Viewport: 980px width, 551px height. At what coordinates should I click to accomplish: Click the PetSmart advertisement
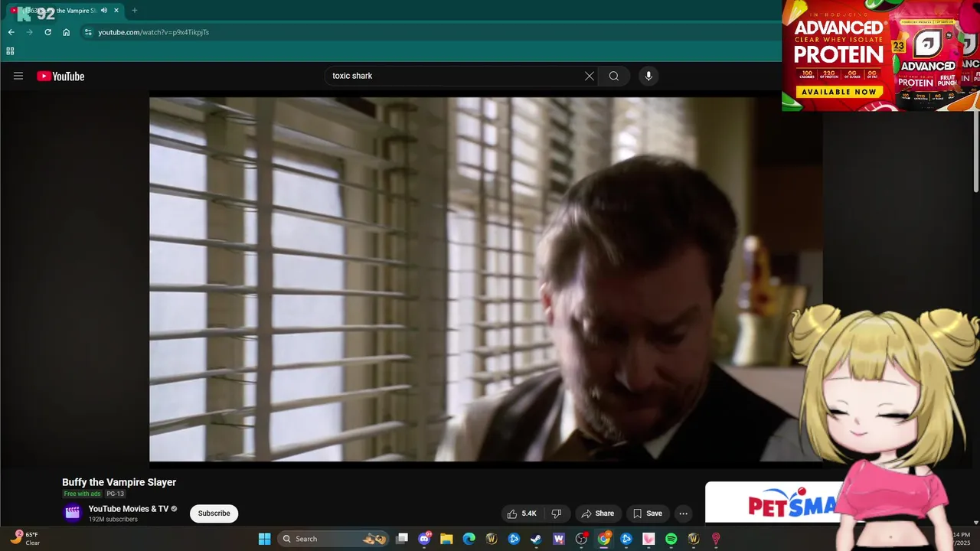coord(773,502)
